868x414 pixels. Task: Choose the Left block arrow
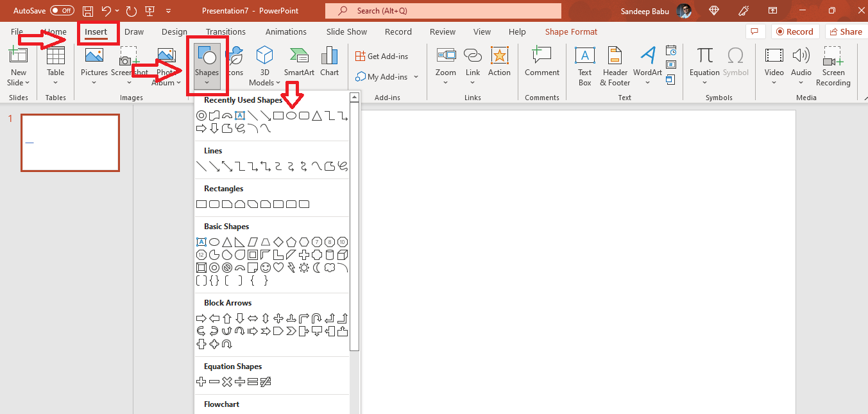(214, 318)
